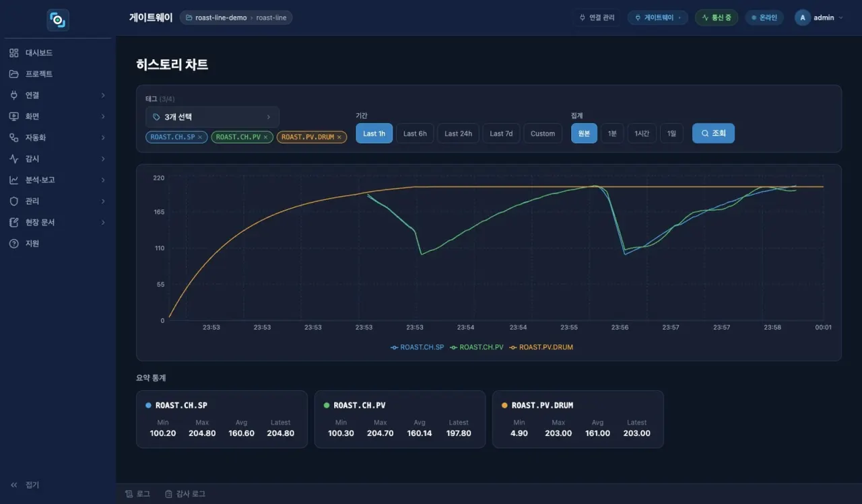This screenshot has width=862, height=504.
Task: Click the 감시 pulse icon
Action: point(13,159)
